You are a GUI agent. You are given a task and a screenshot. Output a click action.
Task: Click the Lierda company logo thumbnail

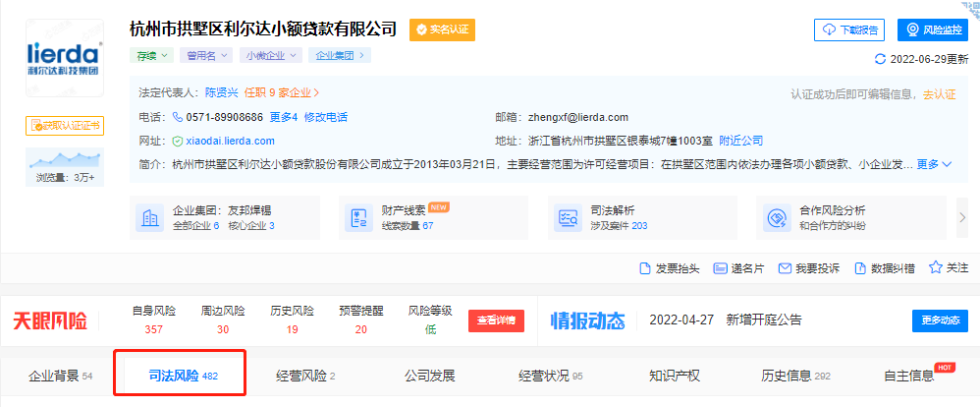(65, 58)
